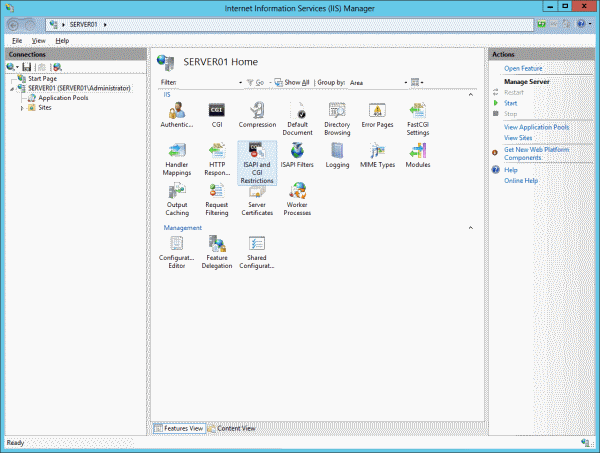Screen dimensions: 600x453
Task: Collapse the Management group section
Action: [471, 228]
